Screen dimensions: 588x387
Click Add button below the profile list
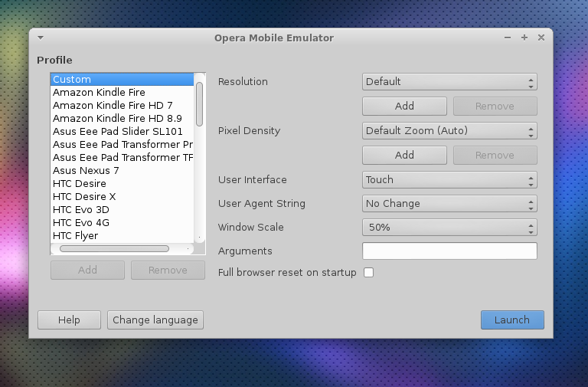point(88,271)
